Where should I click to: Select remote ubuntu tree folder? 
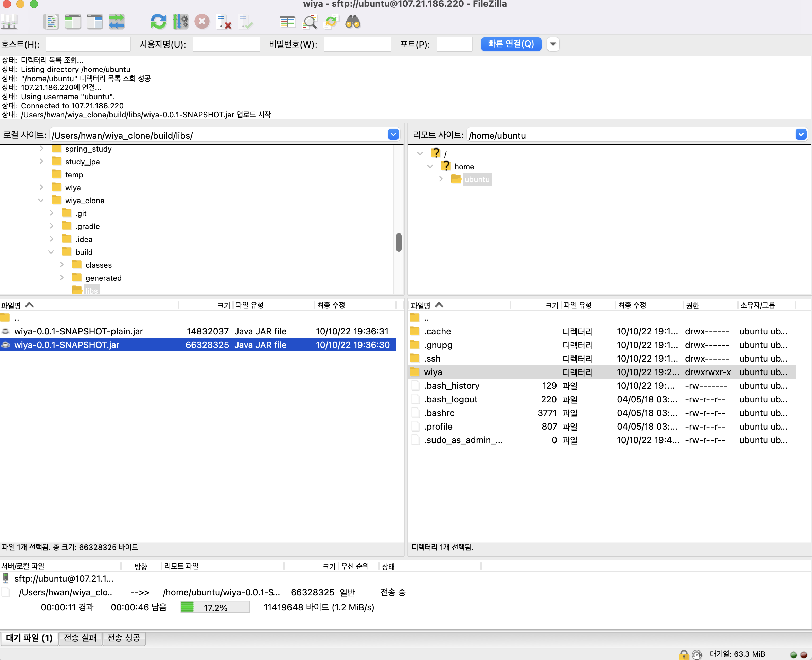[x=477, y=179]
